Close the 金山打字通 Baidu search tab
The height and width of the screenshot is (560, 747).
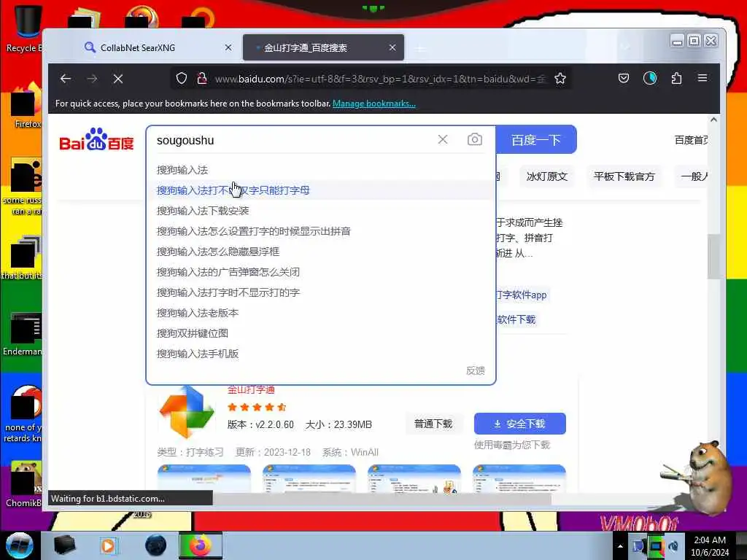coord(392,47)
